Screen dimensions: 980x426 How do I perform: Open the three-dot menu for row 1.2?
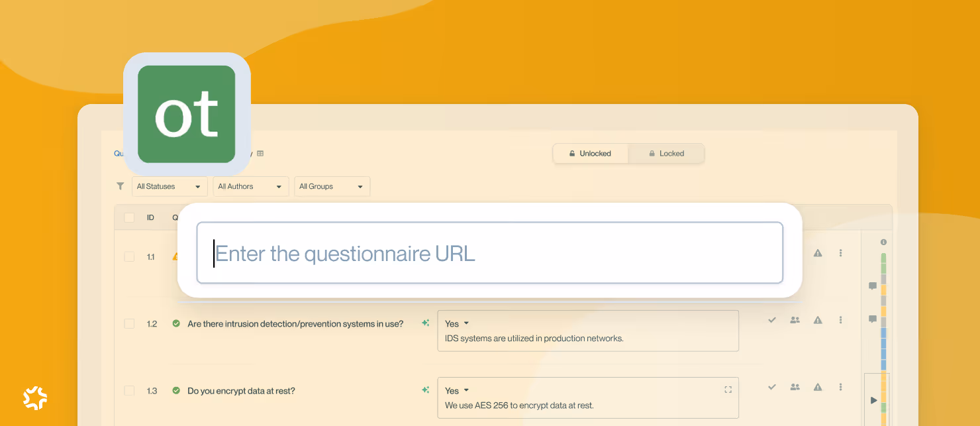point(841,320)
